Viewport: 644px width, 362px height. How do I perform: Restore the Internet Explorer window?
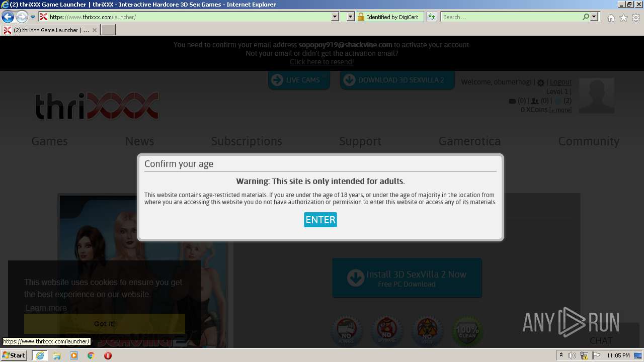(x=629, y=5)
